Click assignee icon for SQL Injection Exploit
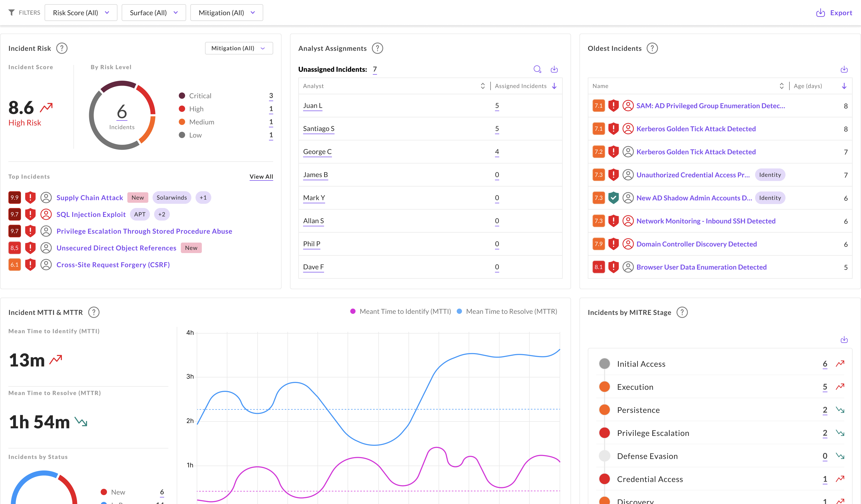 46,215
